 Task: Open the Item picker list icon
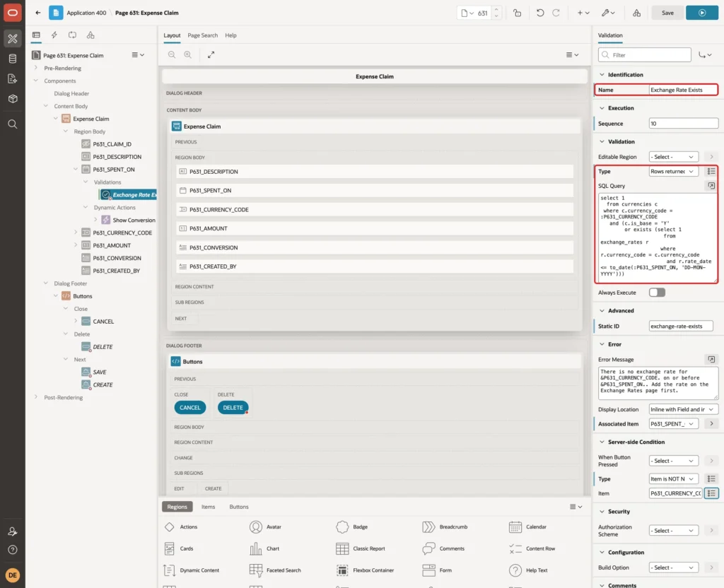711,493
